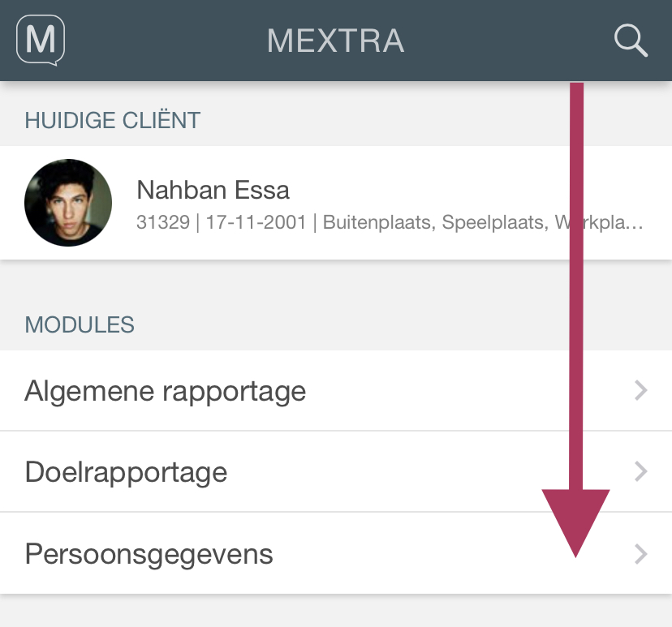Tap the chevron beside Persoonsgegevens
The height and width of the screenshot is (627, 672).
(x=640, y=554)
